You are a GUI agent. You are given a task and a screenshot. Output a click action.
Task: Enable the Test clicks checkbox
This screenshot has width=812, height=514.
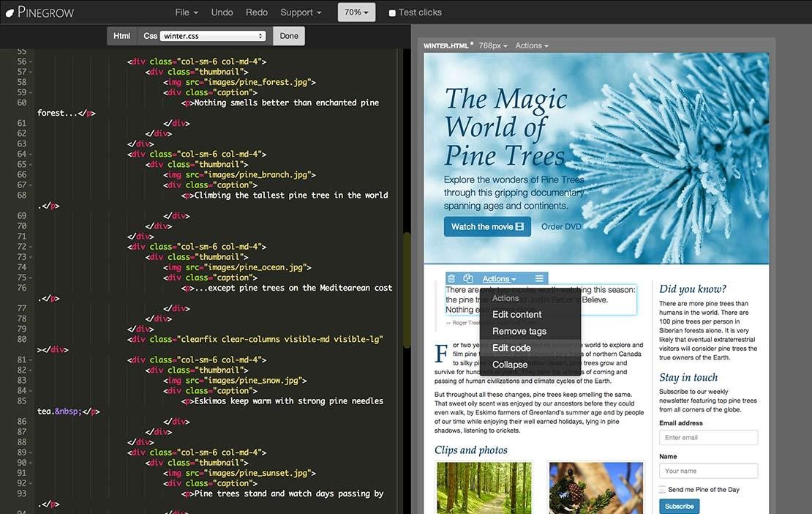point(394,12)
